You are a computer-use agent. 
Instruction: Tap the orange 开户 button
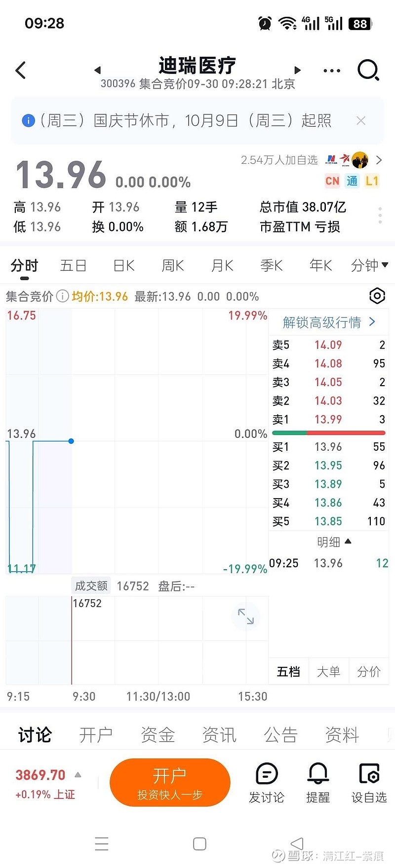click(x=170, y=782)
